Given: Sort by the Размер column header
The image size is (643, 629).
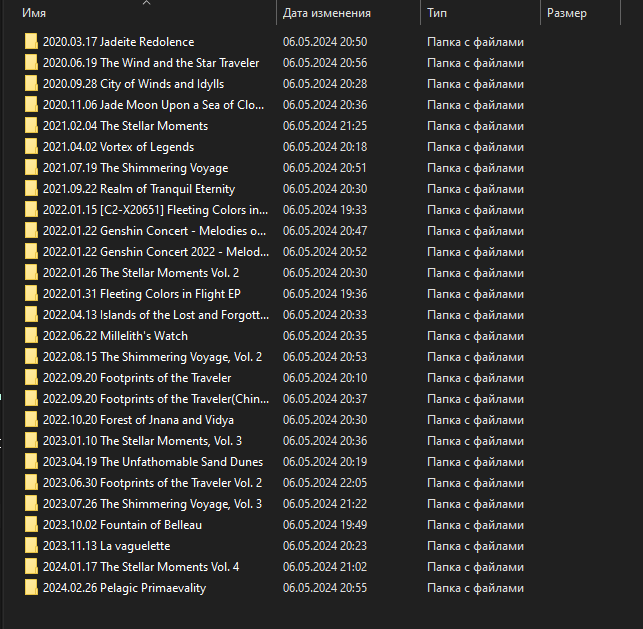Looking at the screenshot, I should (567, 13).
